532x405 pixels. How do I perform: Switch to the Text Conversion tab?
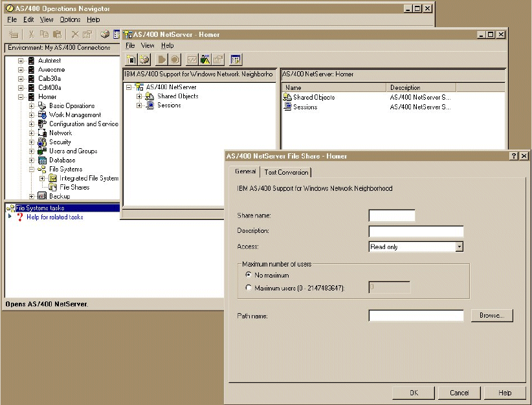pos(286,172)
